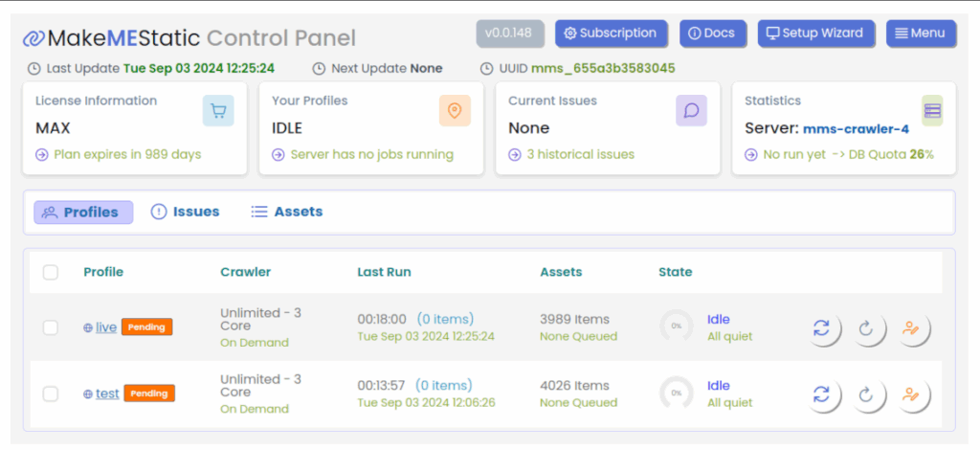
Task: Click the location pin icon in Your Profiles
Action: tap(455, 111)
